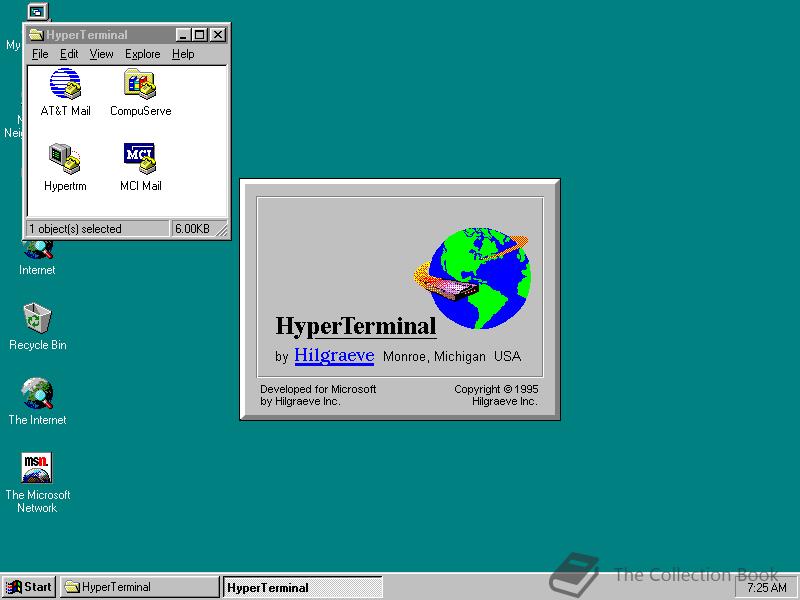Click the '1 object(s) selected' status text
Image resolution: width=800 pixels, height=600 pixels.
pos(76,229)
